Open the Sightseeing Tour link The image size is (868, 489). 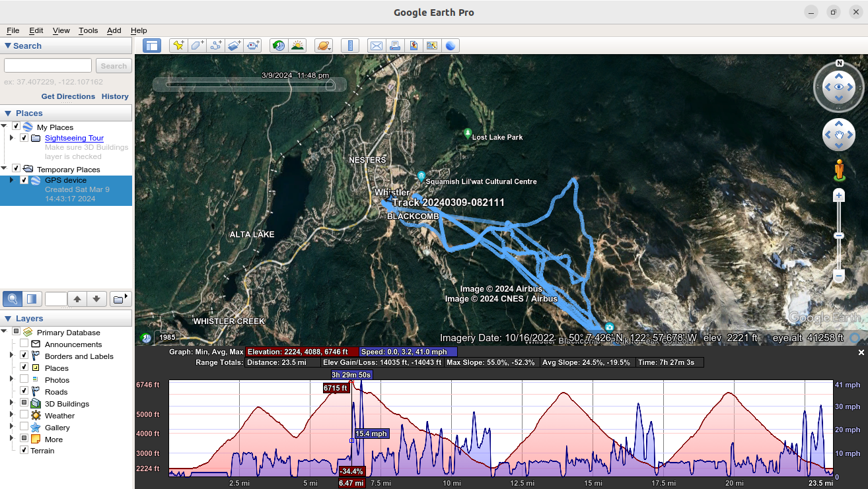74,138
